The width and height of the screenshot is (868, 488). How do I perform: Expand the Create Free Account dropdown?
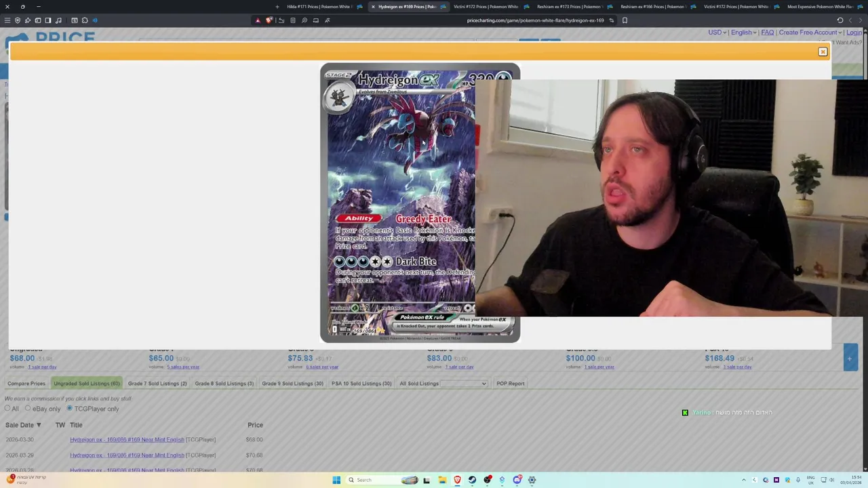[x=810, y=33]
